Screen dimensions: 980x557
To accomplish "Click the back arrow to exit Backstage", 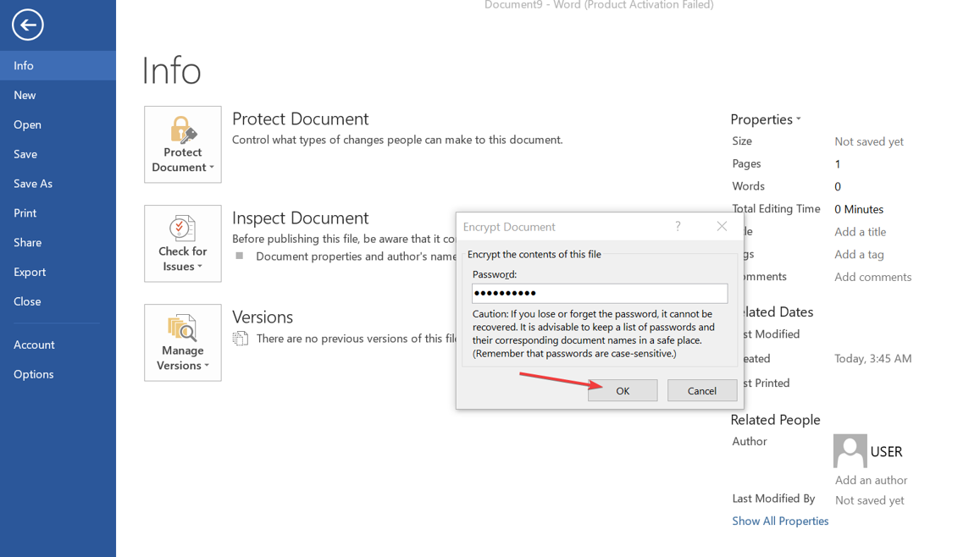I will [x=27, y=25].
